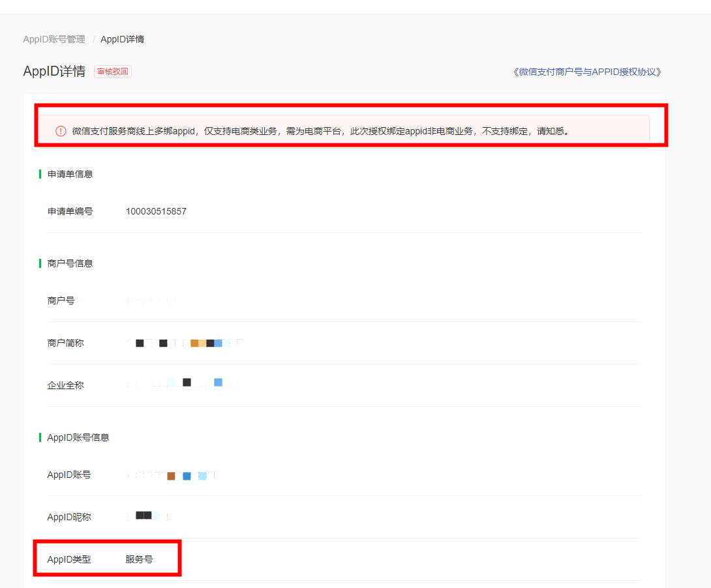The height and width of the screenshot is (588, 711).
Task: Select the rejection reason alert message text
Action: [x=320, y=132]
